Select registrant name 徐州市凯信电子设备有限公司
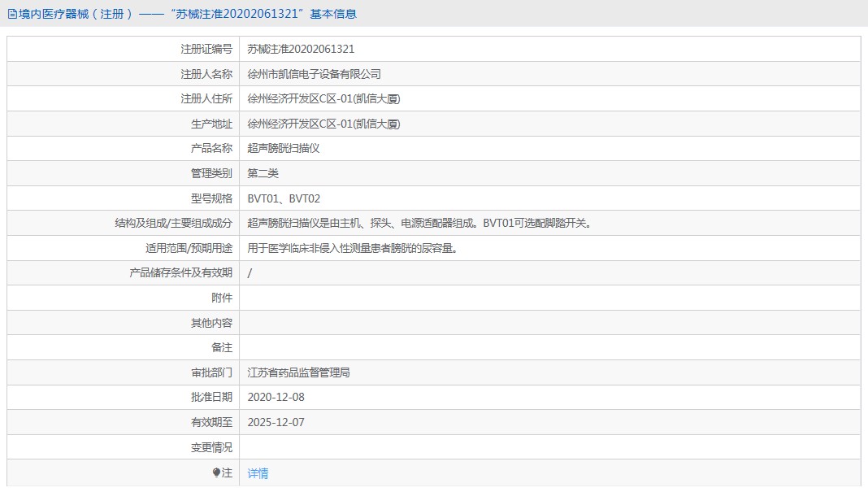This screenshot has height=492, width=868. click(x=314, y=74)
